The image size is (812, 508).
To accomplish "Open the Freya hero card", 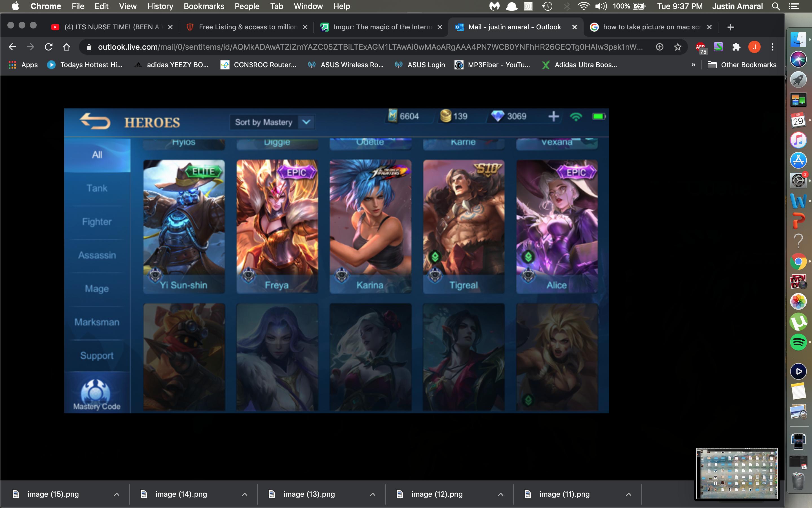I will tap(277, 227).
